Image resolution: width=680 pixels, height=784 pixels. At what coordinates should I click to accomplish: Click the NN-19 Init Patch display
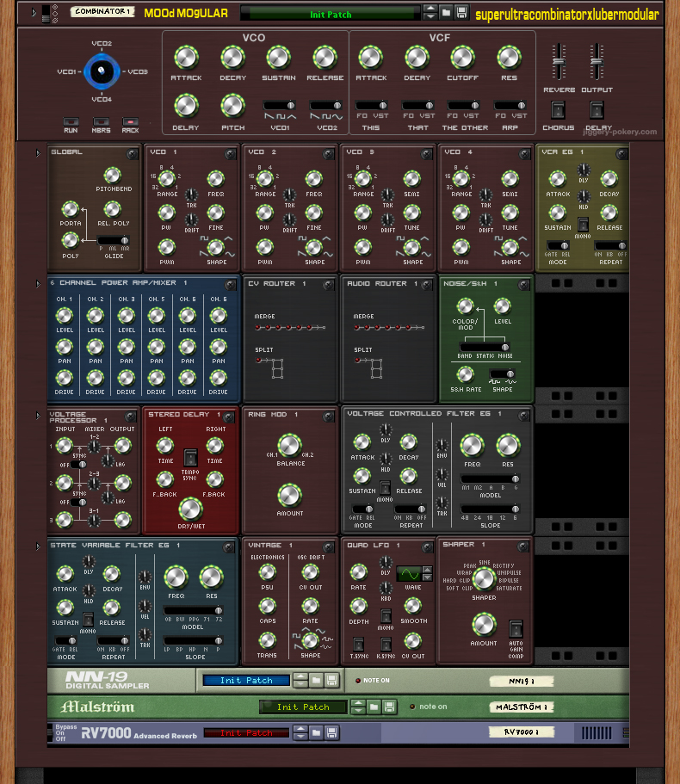pyautogui.click(x=246, y=681)
